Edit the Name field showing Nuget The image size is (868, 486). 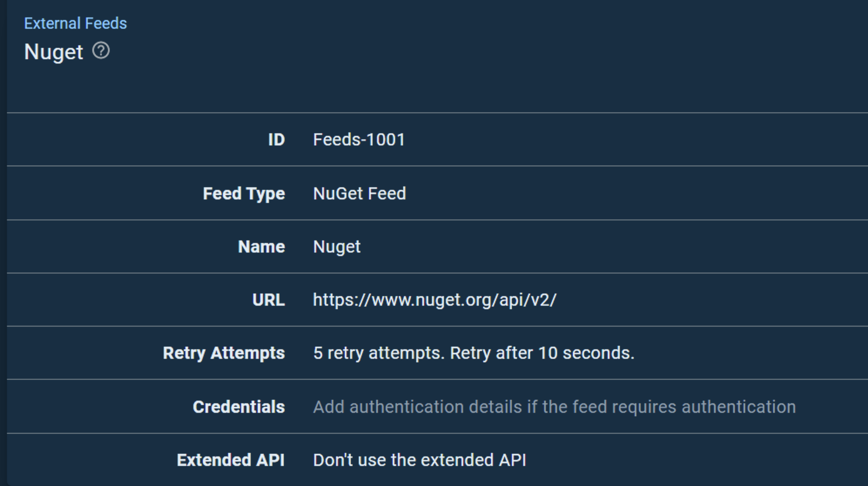(x=337, y=246)
